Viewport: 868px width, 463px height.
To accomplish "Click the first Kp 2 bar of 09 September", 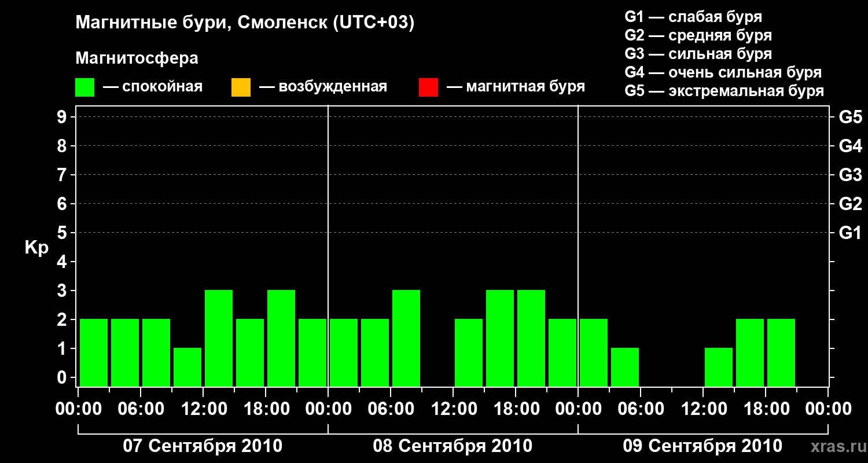I will point(594,352).
